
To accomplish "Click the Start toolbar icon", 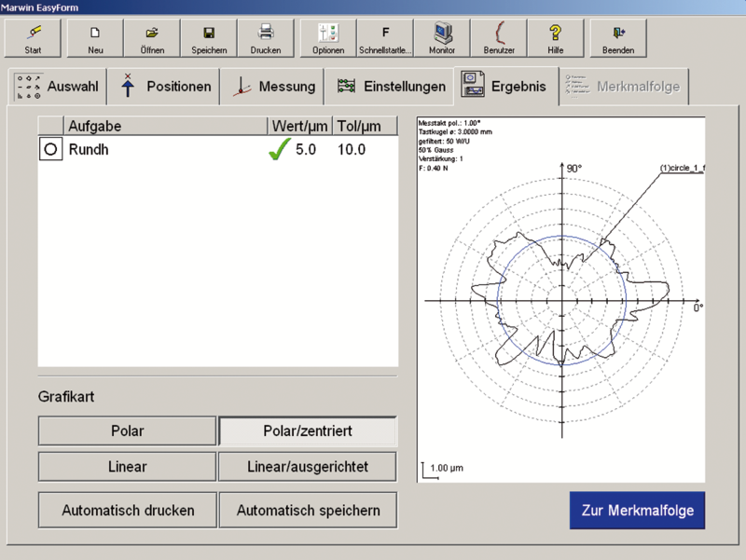I will (33, 37).
